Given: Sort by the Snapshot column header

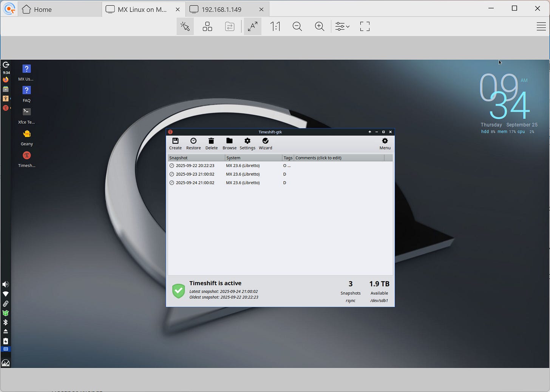Looking at the screenshot, I should 196,158.
